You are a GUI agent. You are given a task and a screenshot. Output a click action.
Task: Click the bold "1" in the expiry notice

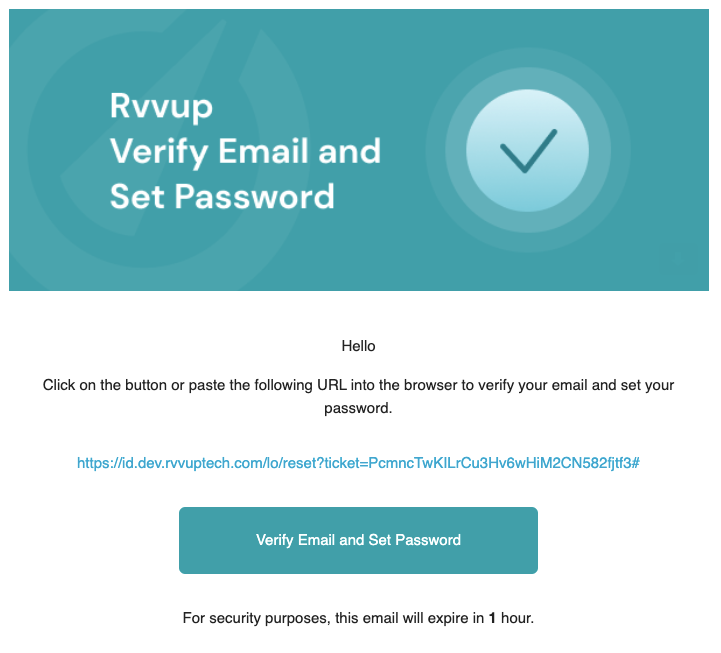tap(492, 618)
